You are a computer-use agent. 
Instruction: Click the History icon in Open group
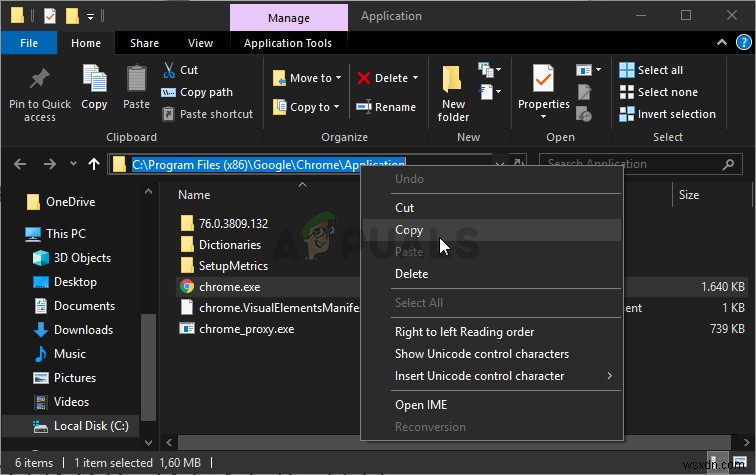584,114
